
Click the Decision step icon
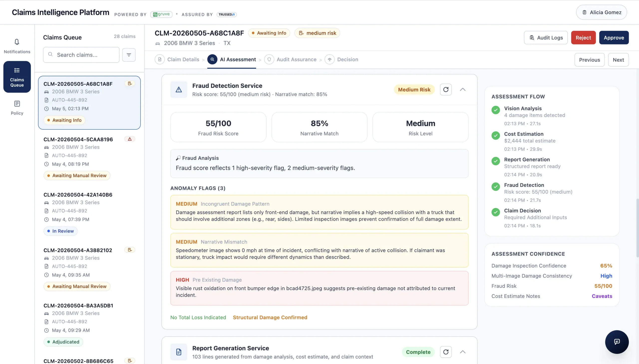tap(330, 59)
